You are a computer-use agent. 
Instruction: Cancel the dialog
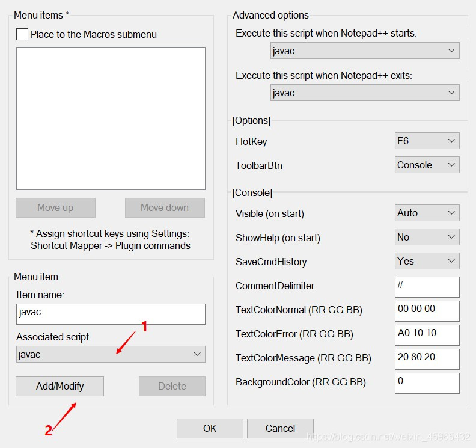[x=280, y=428]
